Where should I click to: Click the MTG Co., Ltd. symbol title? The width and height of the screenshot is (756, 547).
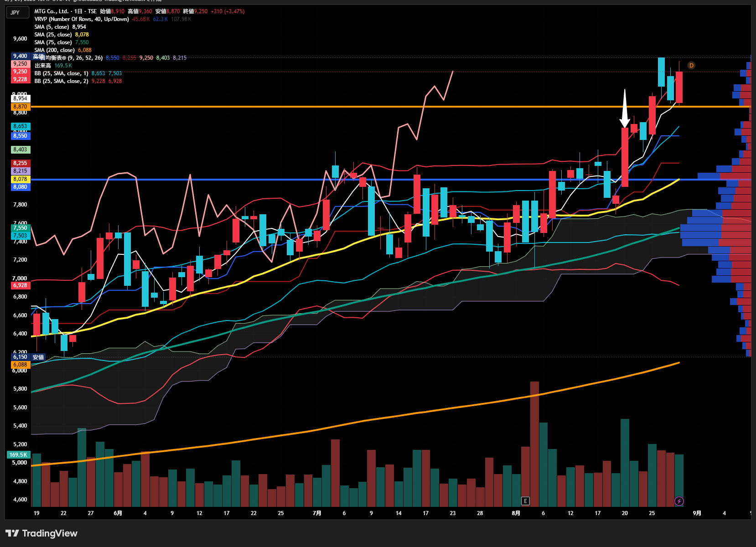[52, 11]
